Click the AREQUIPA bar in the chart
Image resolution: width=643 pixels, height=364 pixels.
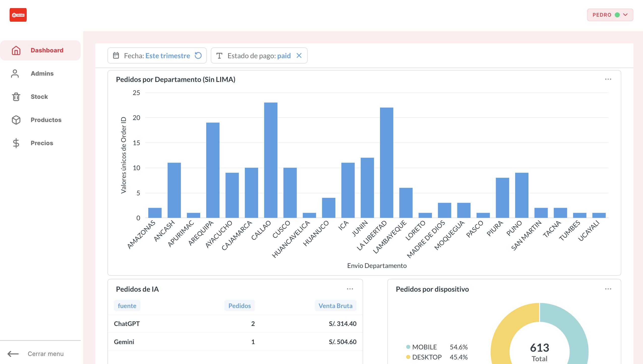coord(213,170)
